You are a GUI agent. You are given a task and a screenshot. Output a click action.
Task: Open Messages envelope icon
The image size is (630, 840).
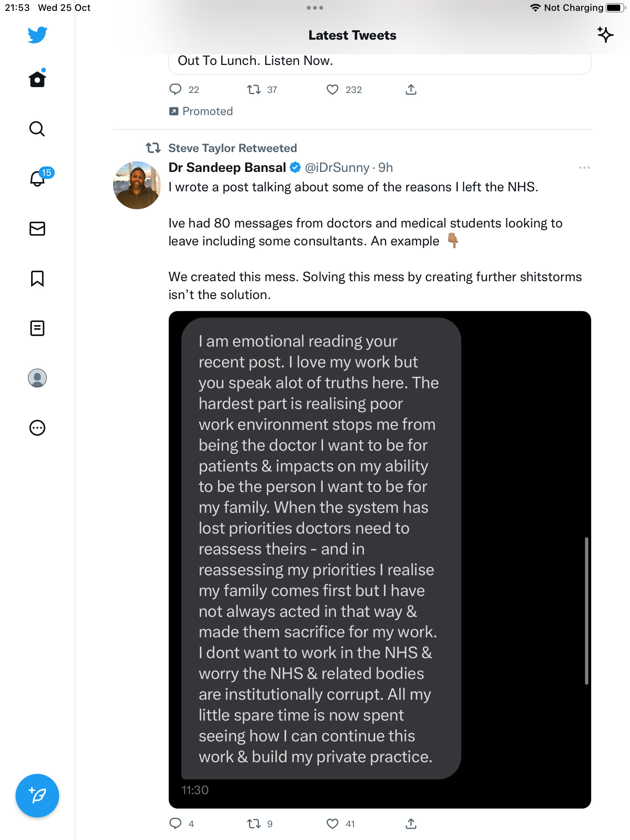click(37, 229)
